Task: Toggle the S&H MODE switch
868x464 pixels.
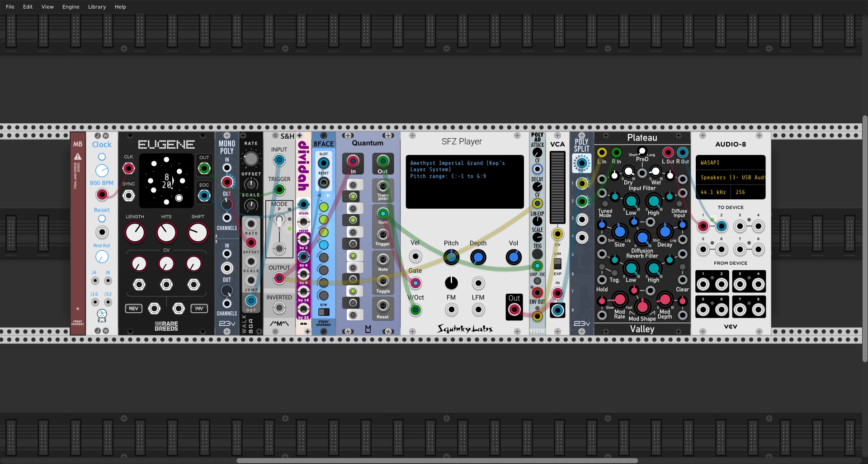Action: (x=279, y=220)
